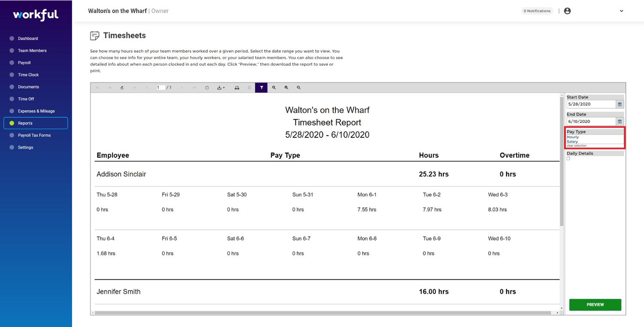Click the 25.23 hrs total
Image resolution: width=644 pixels, height=327 pixels.
point(434,174)
